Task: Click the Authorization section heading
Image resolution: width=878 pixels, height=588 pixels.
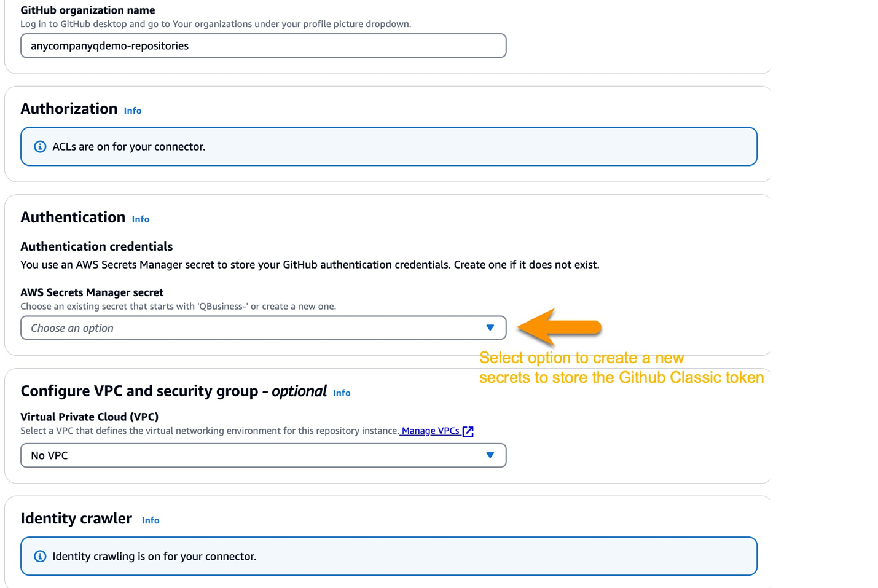Action: click(x=68, y=109)
